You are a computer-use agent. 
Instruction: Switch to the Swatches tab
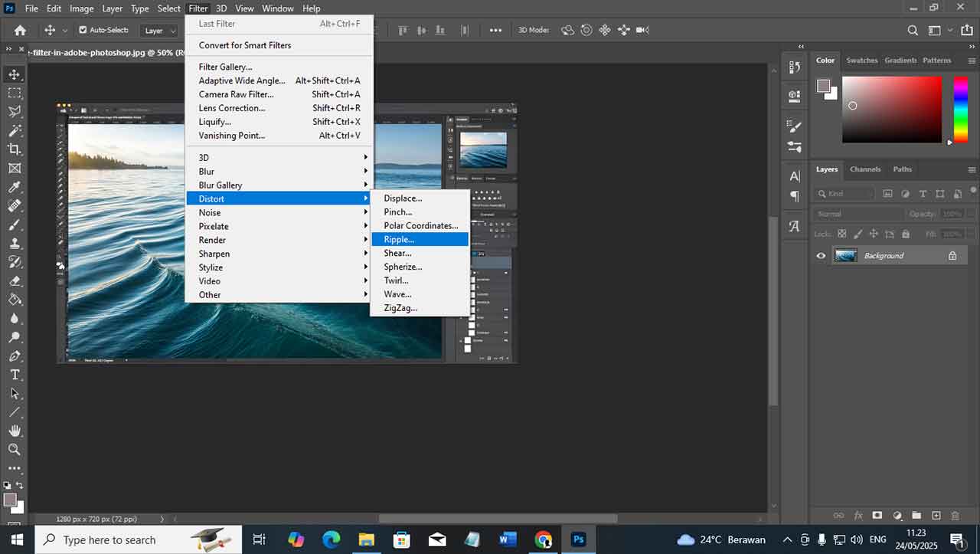tap(862, 61)
